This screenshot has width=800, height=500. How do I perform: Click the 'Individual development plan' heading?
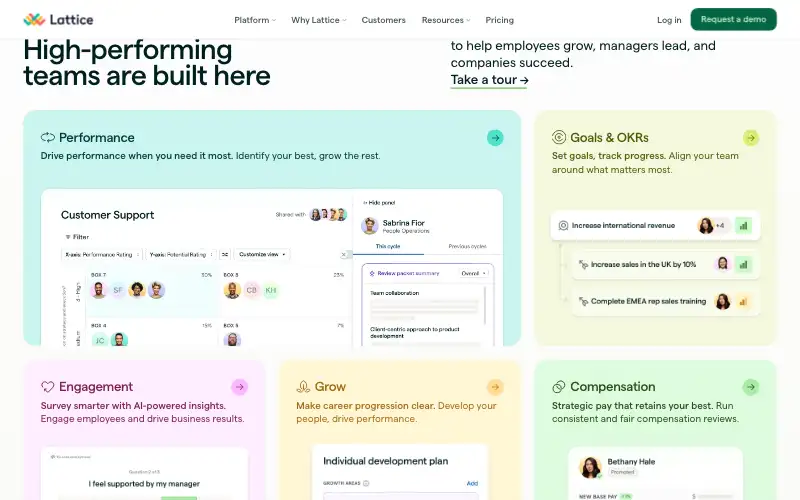[x=386, y=461]
